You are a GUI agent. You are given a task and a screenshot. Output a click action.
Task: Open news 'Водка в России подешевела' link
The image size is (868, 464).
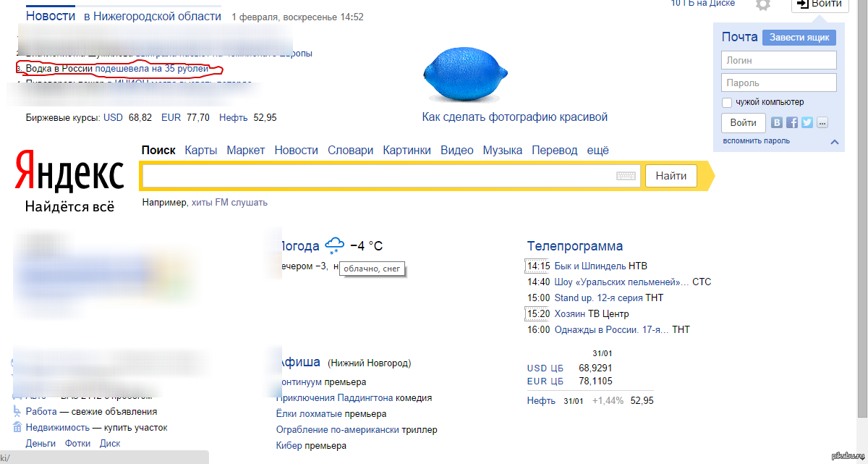coord(117,69)
